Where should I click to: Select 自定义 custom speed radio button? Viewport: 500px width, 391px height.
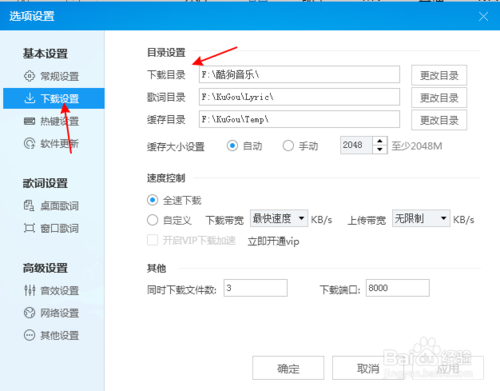pos(152,220)
